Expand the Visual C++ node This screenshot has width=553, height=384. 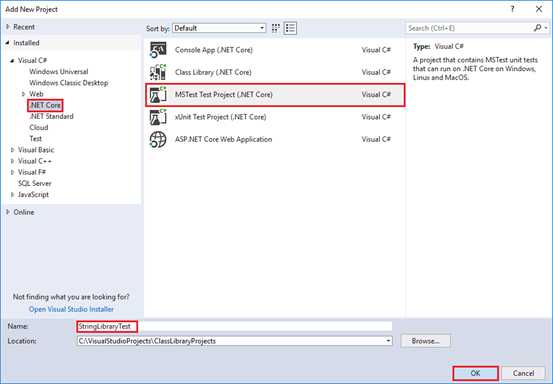pos(12,161)
